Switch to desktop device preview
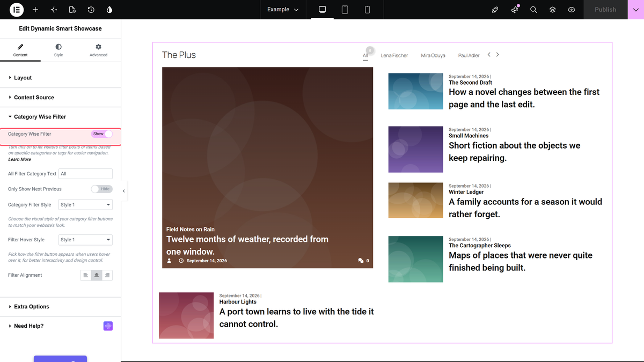Screen dimensions: 644x362 coord(323,10)
